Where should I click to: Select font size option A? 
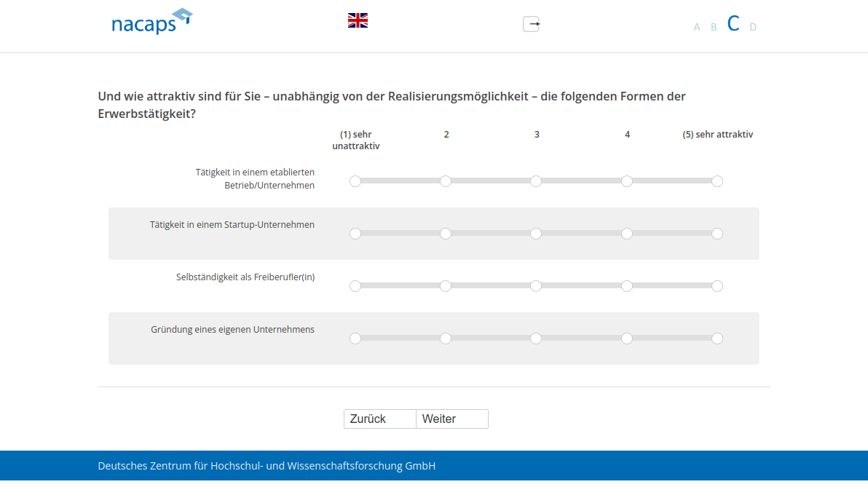[x=697, y=27]
